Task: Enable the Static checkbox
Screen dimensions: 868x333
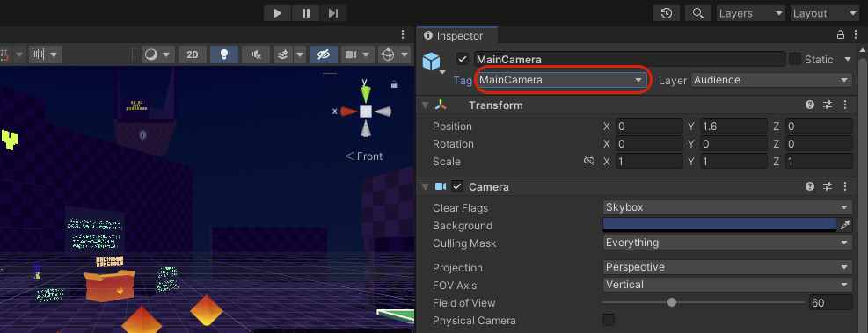Action: pos(795,59)
